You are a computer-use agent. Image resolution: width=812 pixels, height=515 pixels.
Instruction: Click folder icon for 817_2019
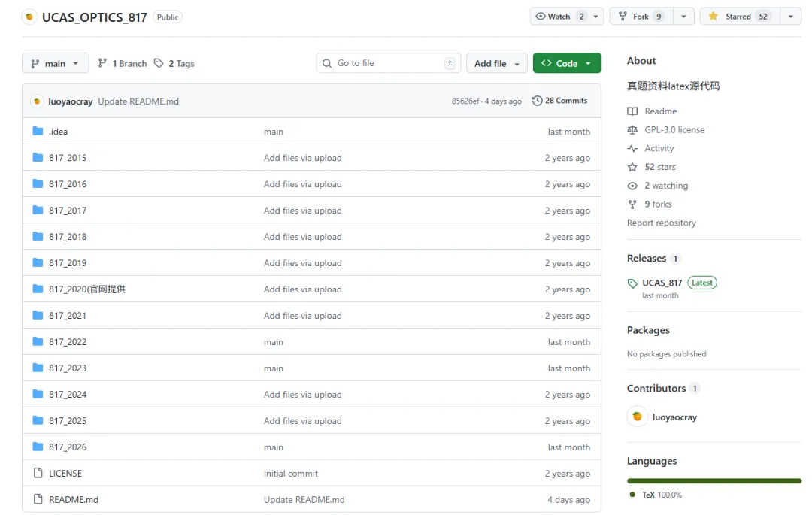click(x=38, y=262)
